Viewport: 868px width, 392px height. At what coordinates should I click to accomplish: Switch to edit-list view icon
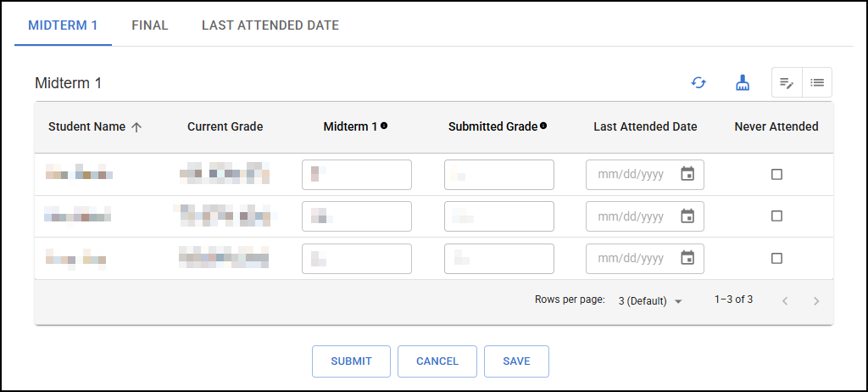coord(787,82)
